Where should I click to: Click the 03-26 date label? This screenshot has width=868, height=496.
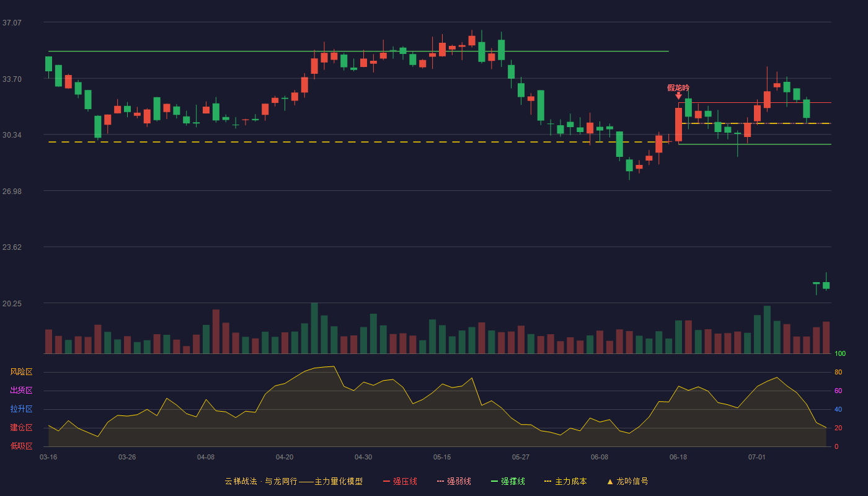pos(127,457)
